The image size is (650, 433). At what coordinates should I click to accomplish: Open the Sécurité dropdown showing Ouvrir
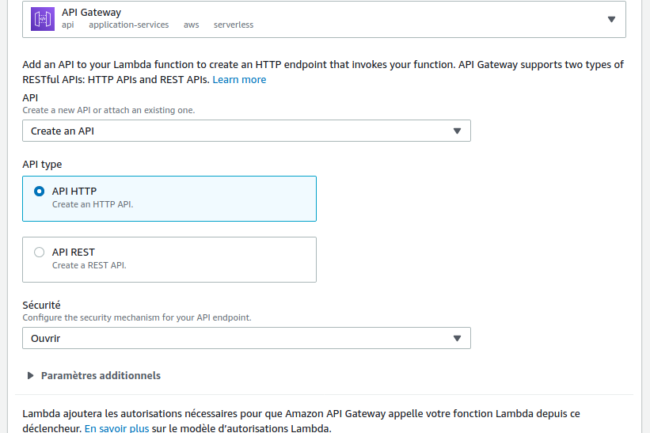[x=246, y=338]
